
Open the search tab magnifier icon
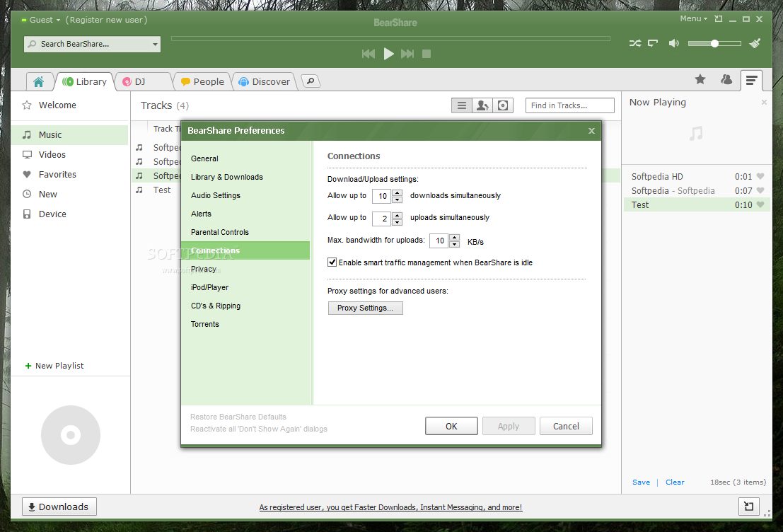pos(311,81)
